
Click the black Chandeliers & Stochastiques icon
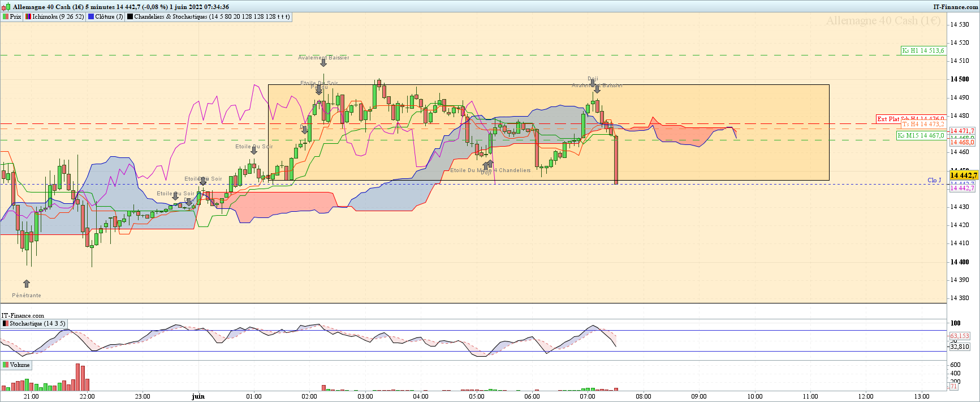coord(130,17)
